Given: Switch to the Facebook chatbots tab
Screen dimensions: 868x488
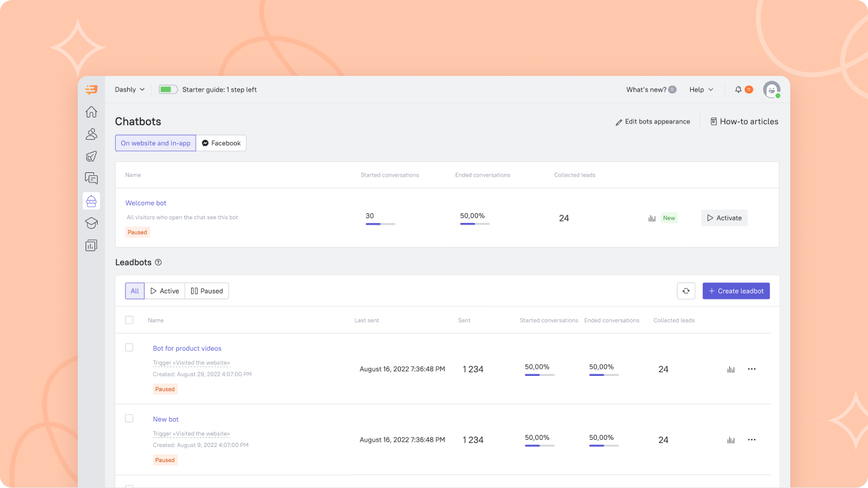Looking at the screenshot, I should pyautogui.click(x=221, y=143).
